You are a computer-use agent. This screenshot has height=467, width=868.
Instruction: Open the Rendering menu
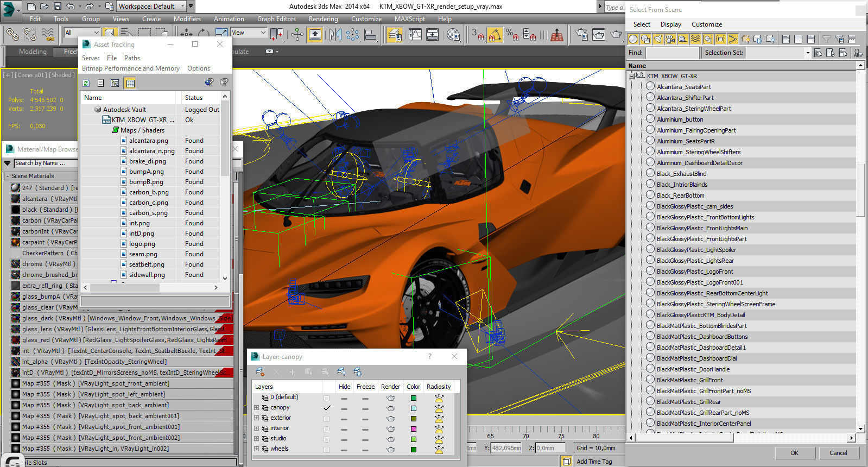(x=323, y=18)
